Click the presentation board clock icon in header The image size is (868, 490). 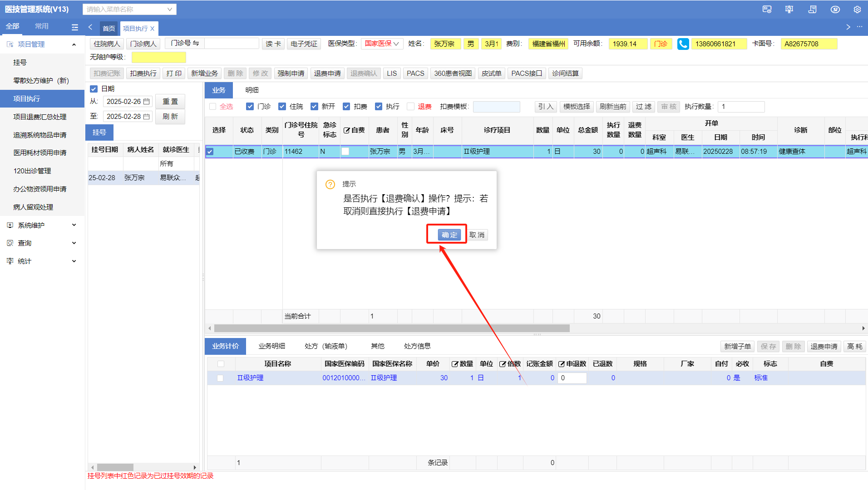pos(789,10)
